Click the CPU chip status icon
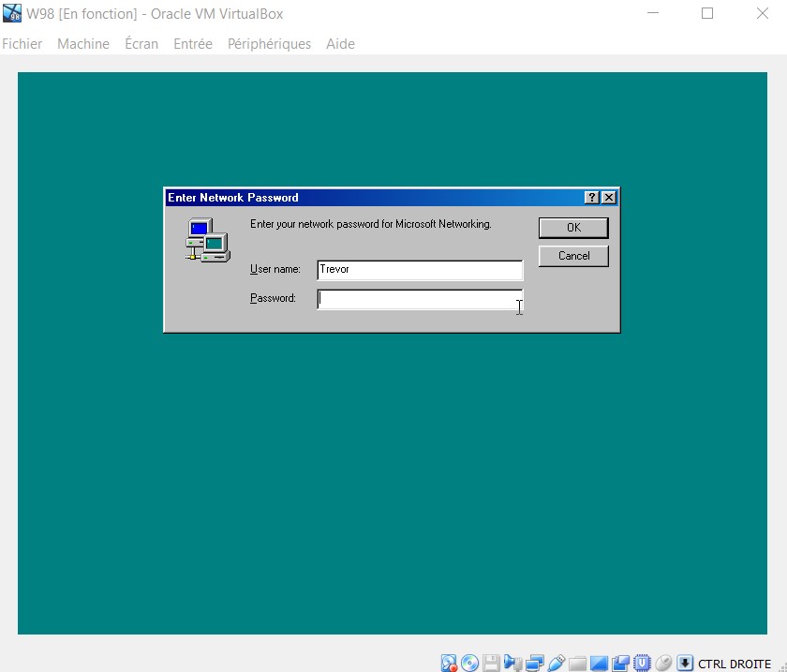Screen dimensions: 787x672 click(x=642, y=664)
